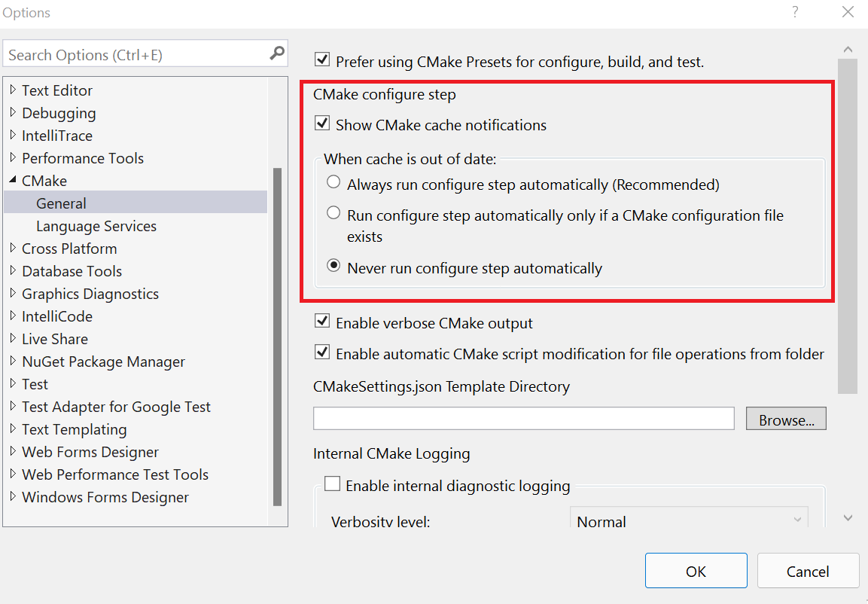The width and height of the screenshot is (868, 604).
Task: Select Language Services under CMake
Action: 96,225
